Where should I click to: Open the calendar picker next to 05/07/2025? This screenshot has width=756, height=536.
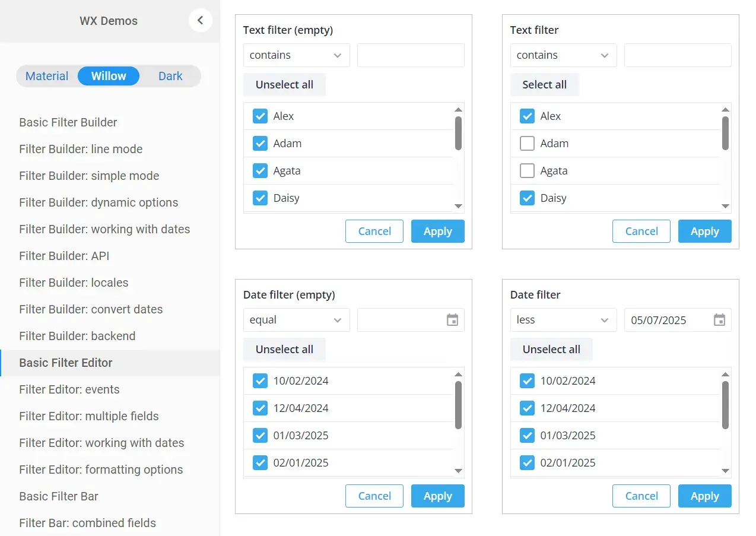[x=719, y=319]
